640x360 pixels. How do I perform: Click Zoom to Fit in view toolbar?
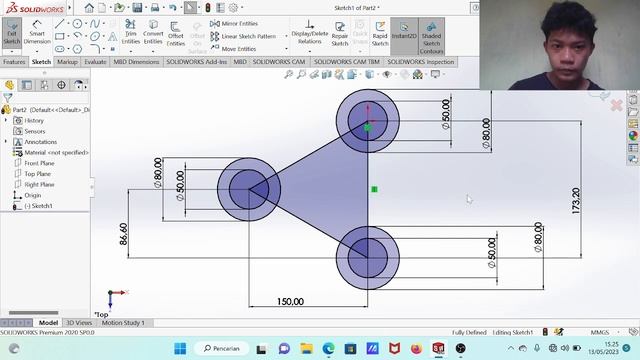coord(289,74)
